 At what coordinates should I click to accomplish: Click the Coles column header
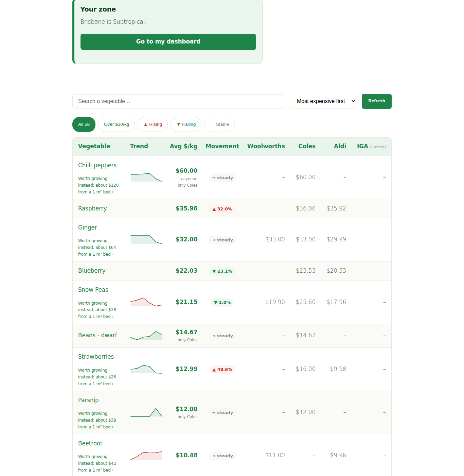point(307,146)
